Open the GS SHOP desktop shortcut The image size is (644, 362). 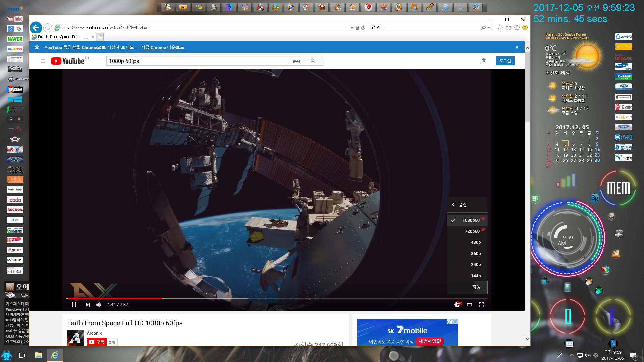click(x=15, y=260)
